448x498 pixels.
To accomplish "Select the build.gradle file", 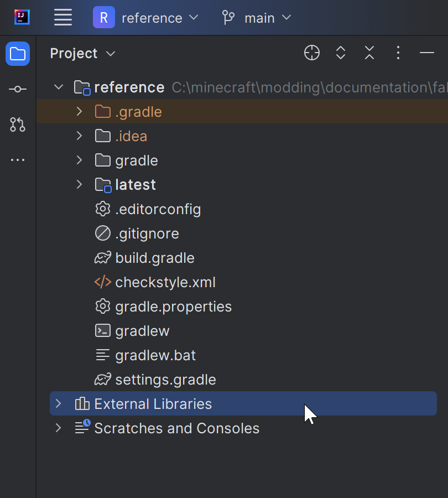I will 154,258.
